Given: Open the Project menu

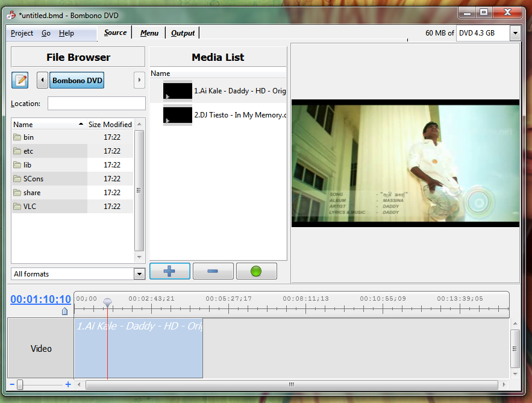Looking at the screenshot, I should pyautogui.click(x=22, y=33).
